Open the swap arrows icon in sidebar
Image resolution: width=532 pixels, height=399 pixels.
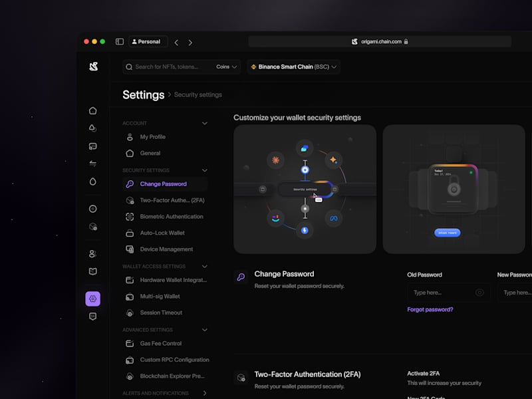[x=92, y=164]
